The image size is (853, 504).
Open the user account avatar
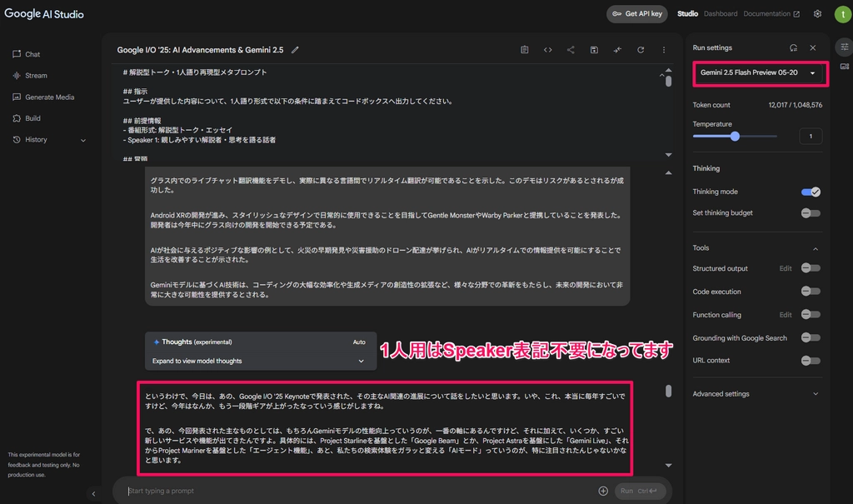[x=843, y=14]
